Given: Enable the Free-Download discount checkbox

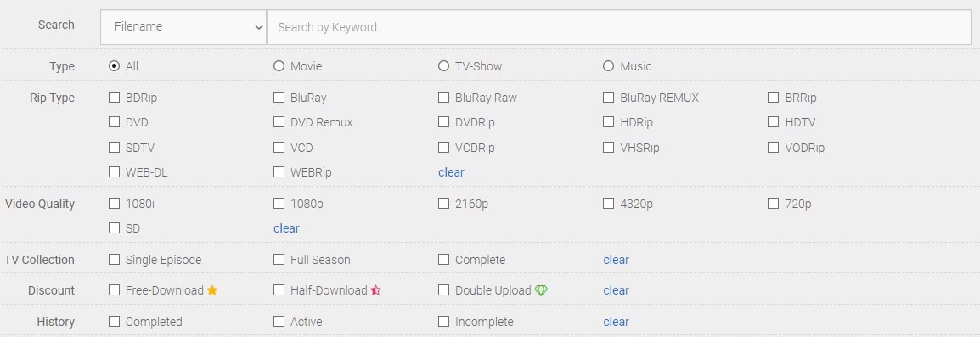Looking at the screenshot, I should point(114,290).
